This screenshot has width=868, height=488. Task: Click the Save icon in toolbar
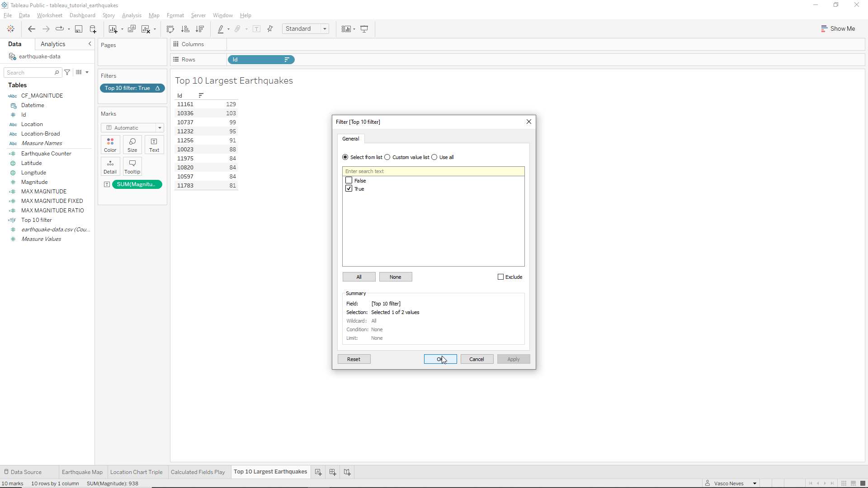[79, 29]
